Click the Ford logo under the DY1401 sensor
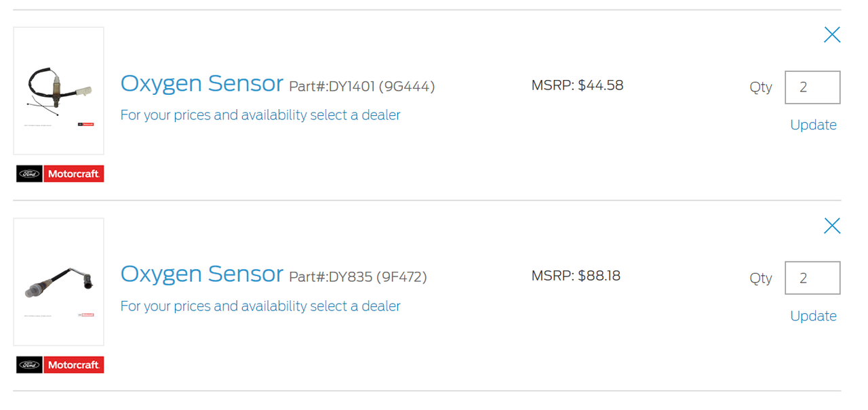Screen dimensions: 868x410 tap(29, 174)
